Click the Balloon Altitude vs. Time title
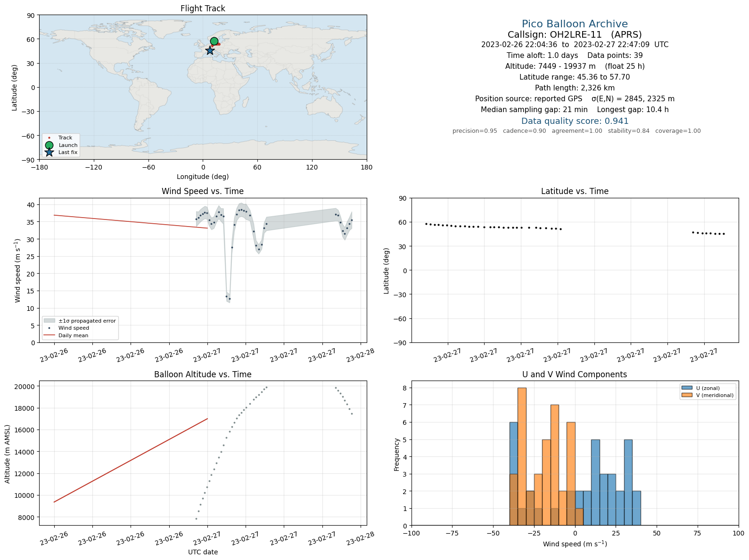Viewport: 749px width, 560px height. pyautogui.click(x=203, y=374)
